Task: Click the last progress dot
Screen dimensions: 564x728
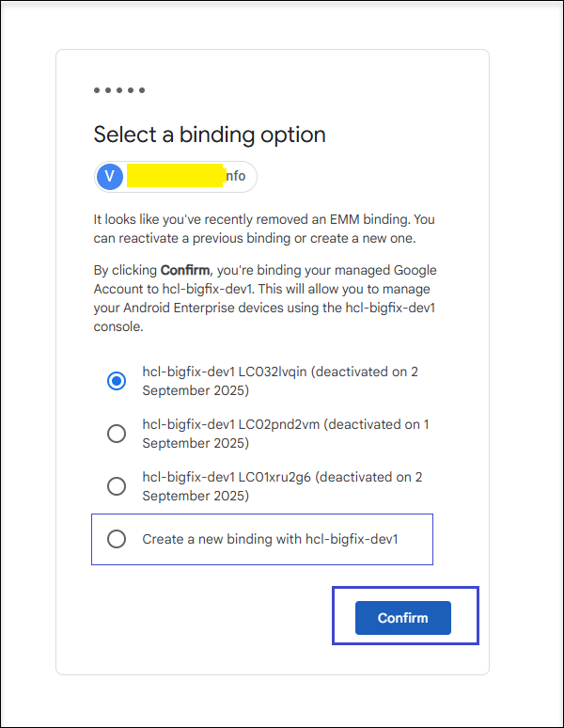Action: 142,90
